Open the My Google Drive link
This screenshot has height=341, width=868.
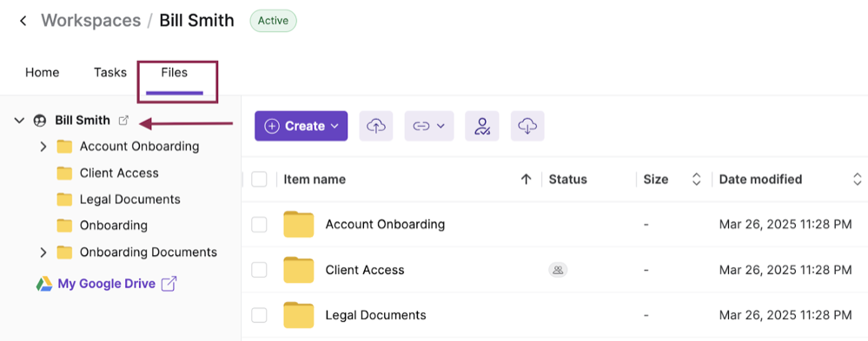(x=106, y=284)
